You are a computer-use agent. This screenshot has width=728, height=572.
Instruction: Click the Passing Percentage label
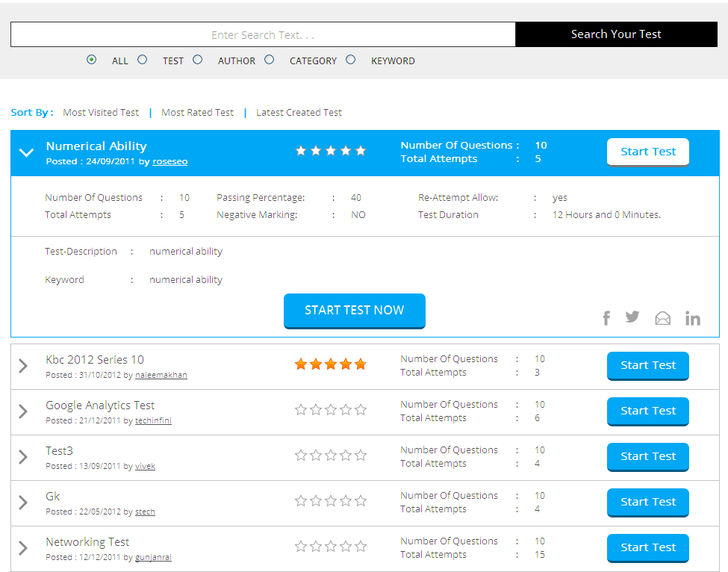tap(261, 198)
